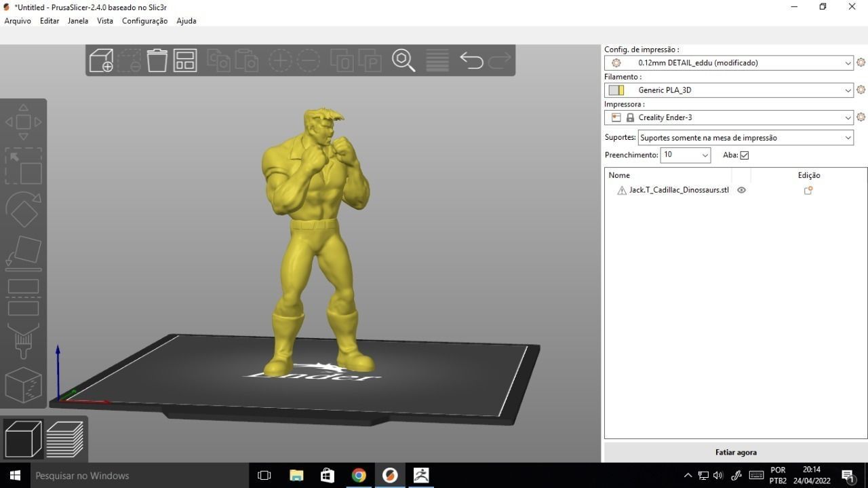Click the Redo arrow
Screen dimensions: 868x488
click(500, 60)
